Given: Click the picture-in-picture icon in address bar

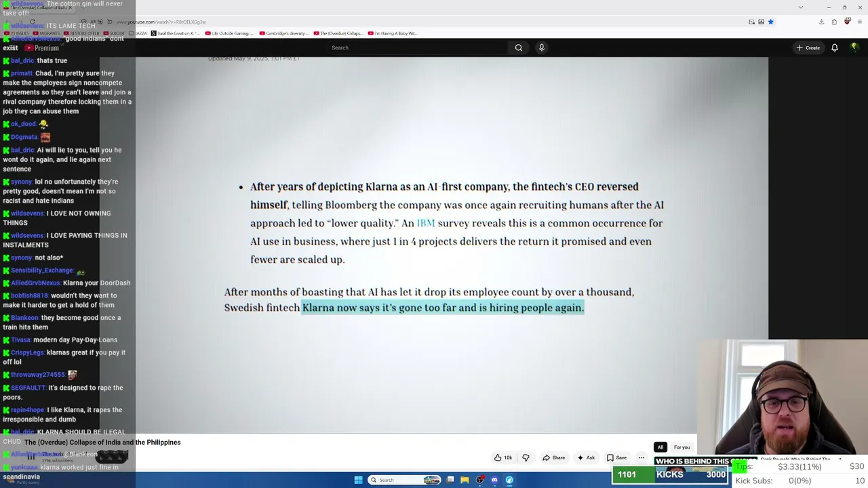Looking at the screenshot, I should [x=751, y=22].
